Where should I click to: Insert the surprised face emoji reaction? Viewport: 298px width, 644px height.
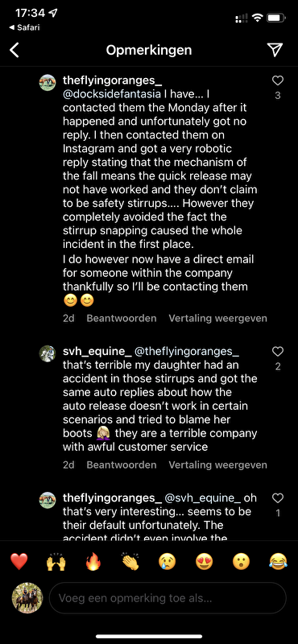pyautogui.click(x=242, y=561)
